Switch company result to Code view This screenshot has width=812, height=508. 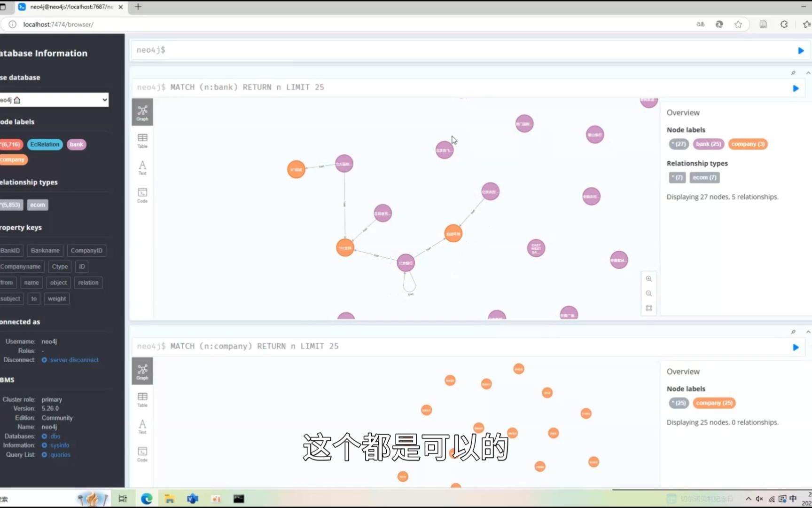click(x=142, y=454)
